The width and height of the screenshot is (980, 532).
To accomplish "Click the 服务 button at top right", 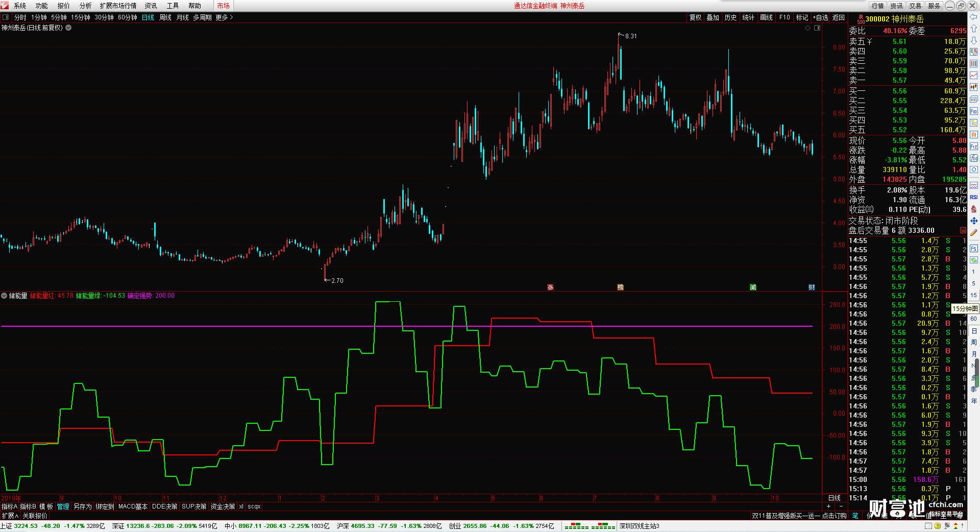I will pos(934,6).
